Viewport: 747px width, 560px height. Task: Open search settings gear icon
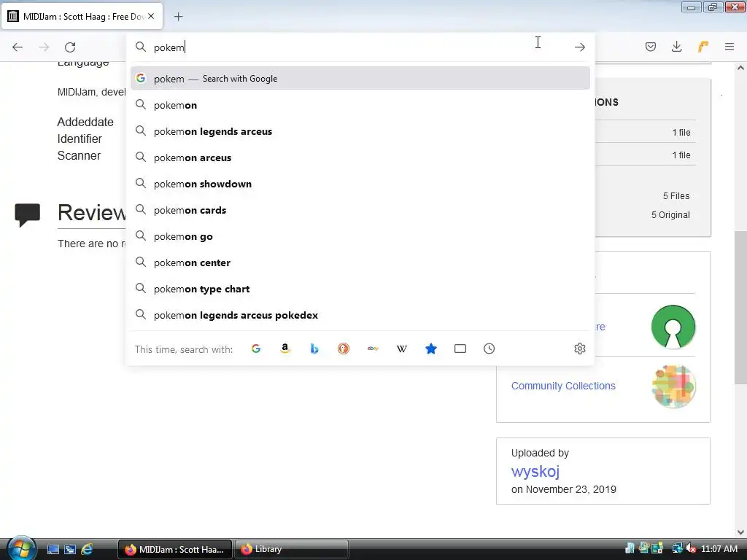click(x=580, y=349)
